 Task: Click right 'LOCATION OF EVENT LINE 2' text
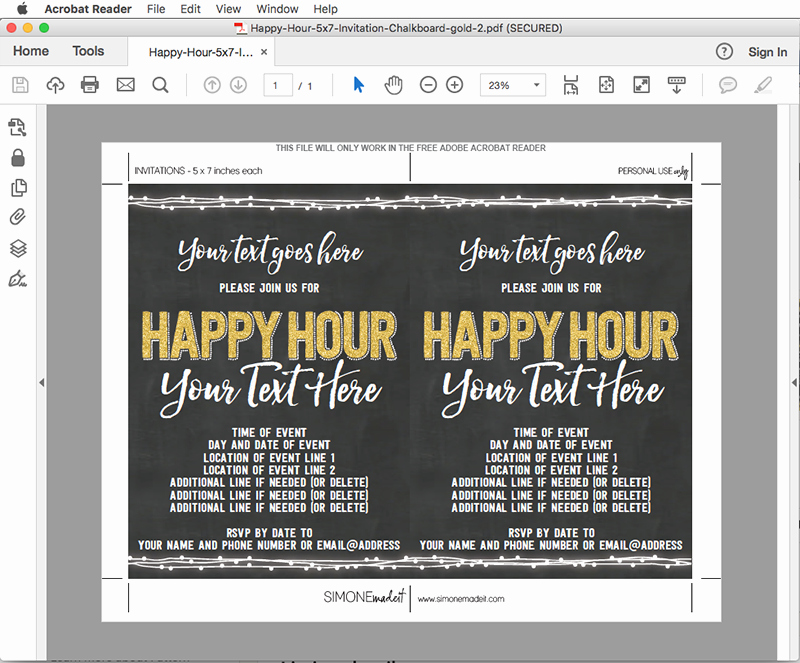(551, 470)
